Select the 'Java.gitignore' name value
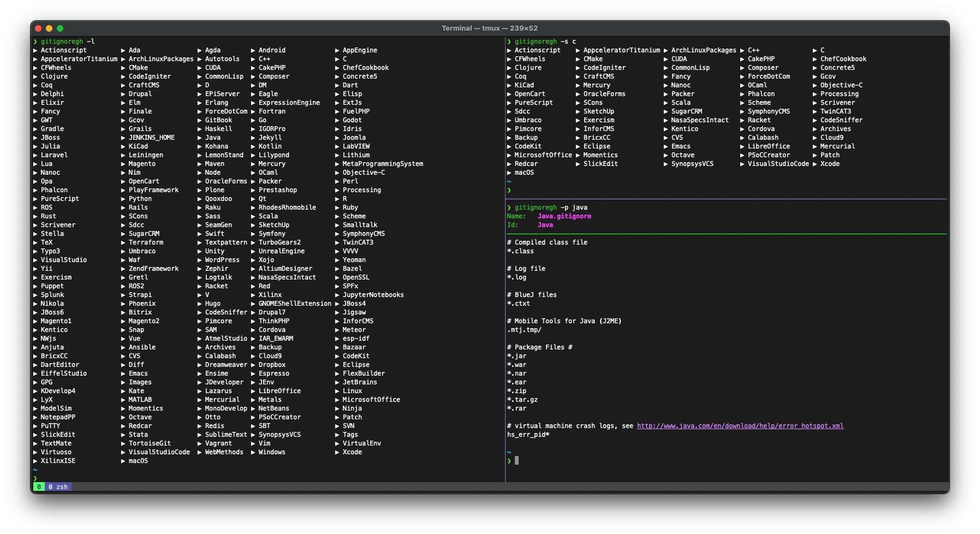980x534 pixels. [565, 216]
